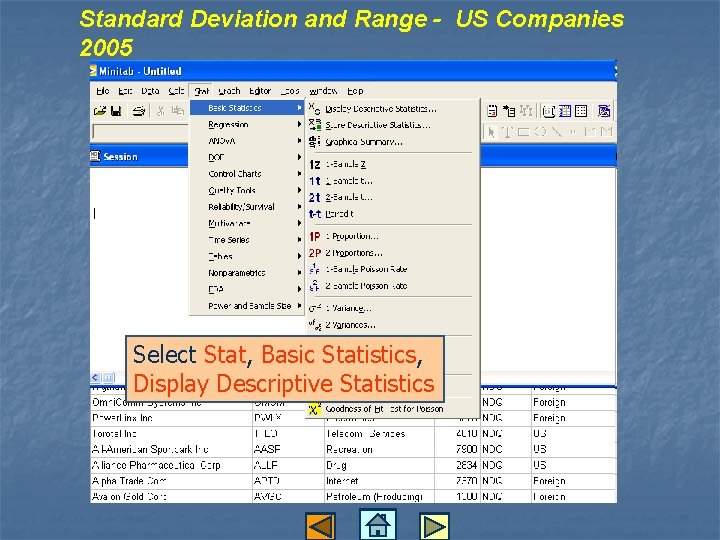The width and height of the screenshot is (720, 540).
Task: Open the Help menu
Action: [355, 91]
